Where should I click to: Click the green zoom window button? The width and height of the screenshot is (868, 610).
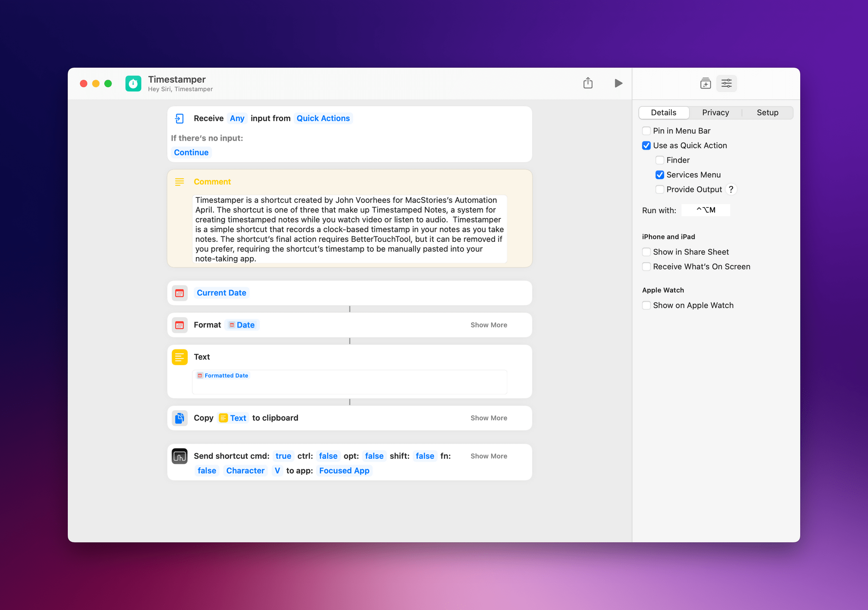point(108,83)
